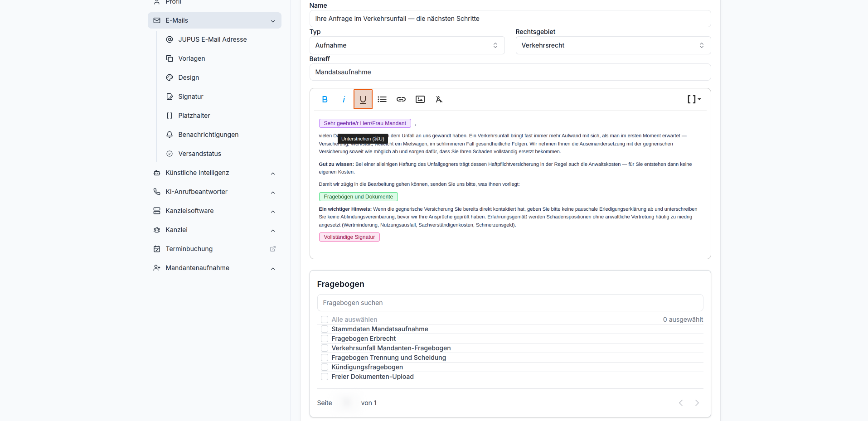
Task: Click the palette icon next to Design
Action: pyautogui.click(x=170, y=77)
